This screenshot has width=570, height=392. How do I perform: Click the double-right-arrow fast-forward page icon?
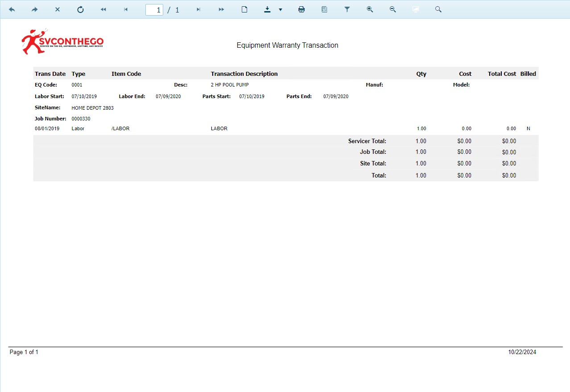click(221, 9)
